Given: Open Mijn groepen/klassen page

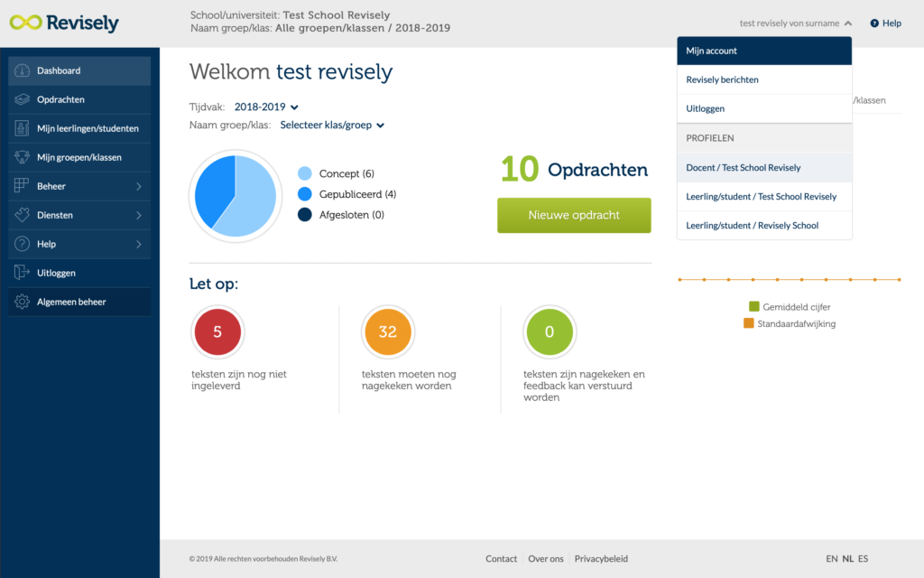Looking at the screenshot, I should coord(79,157).
